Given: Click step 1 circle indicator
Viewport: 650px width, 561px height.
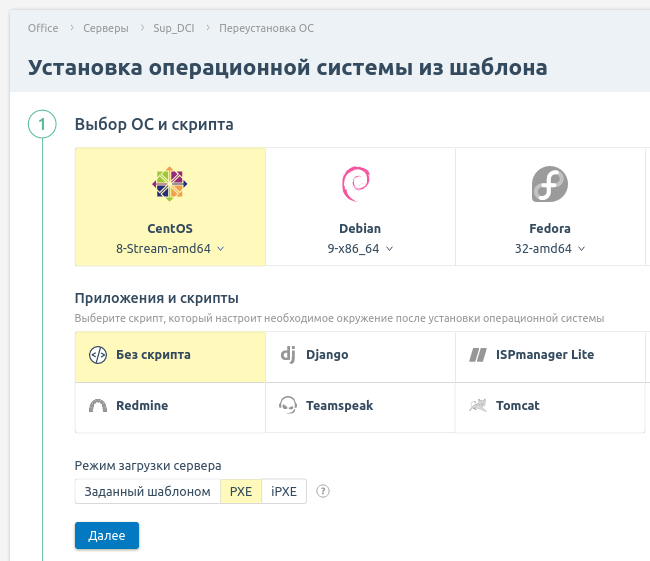Looking at the screenshot, I should [x=42, y=124].
